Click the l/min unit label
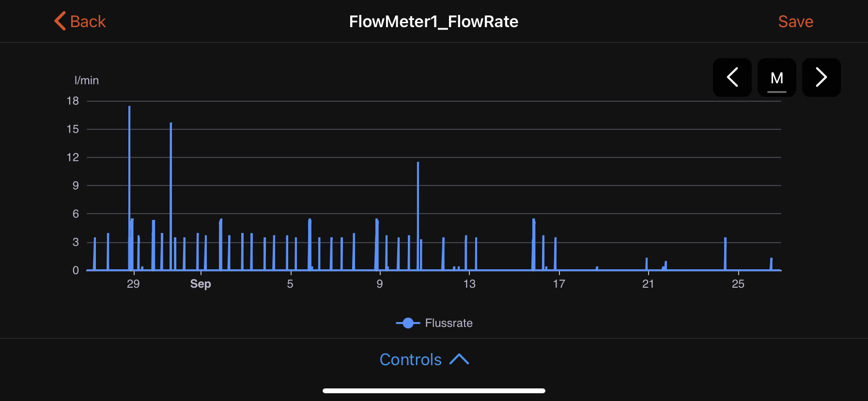 [x=87, y=80]
